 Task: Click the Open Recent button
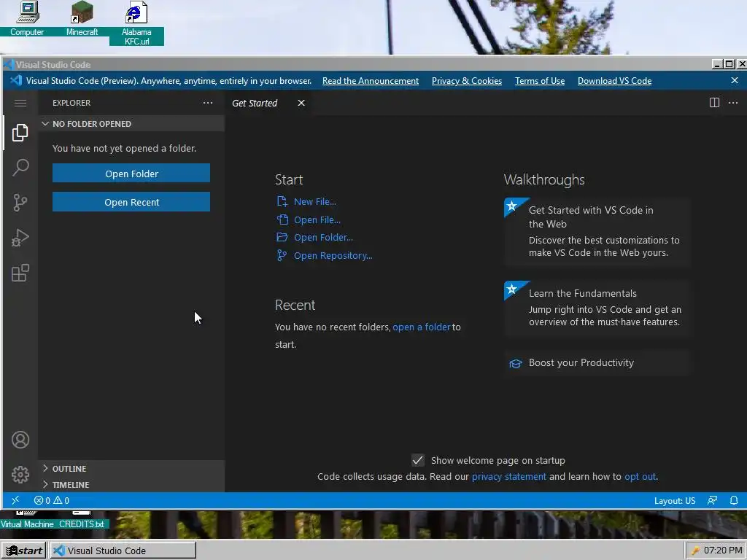pyautogui.click(x=131, y=202)
